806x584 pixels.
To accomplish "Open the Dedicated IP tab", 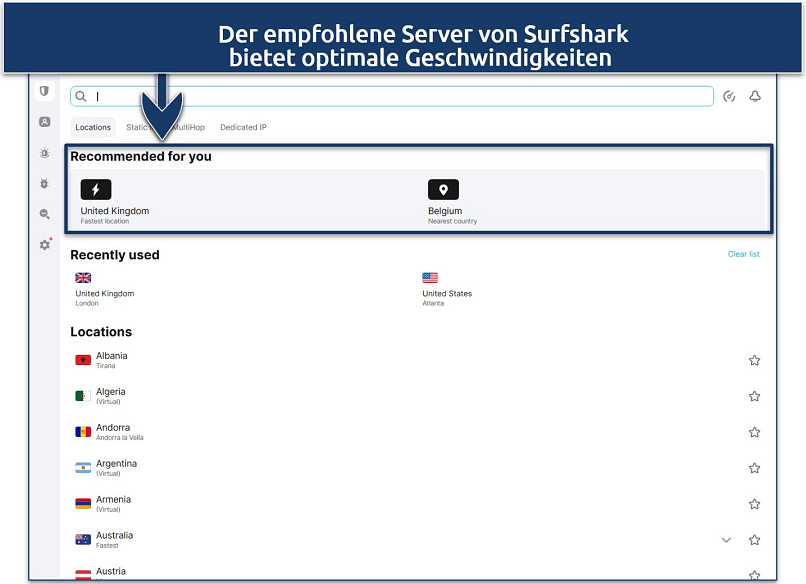I will click(242, 127).
